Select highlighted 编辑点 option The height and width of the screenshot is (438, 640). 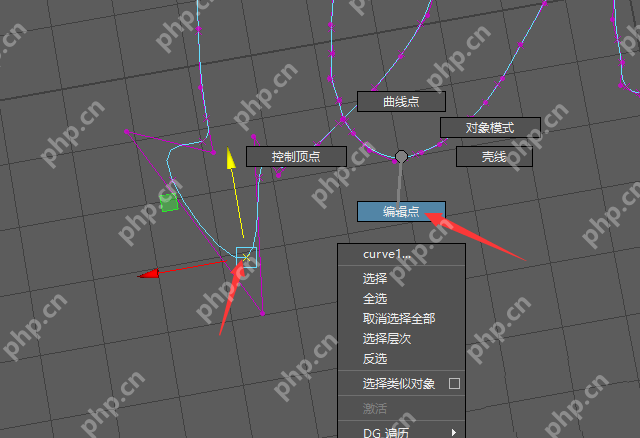click(401, 211)
